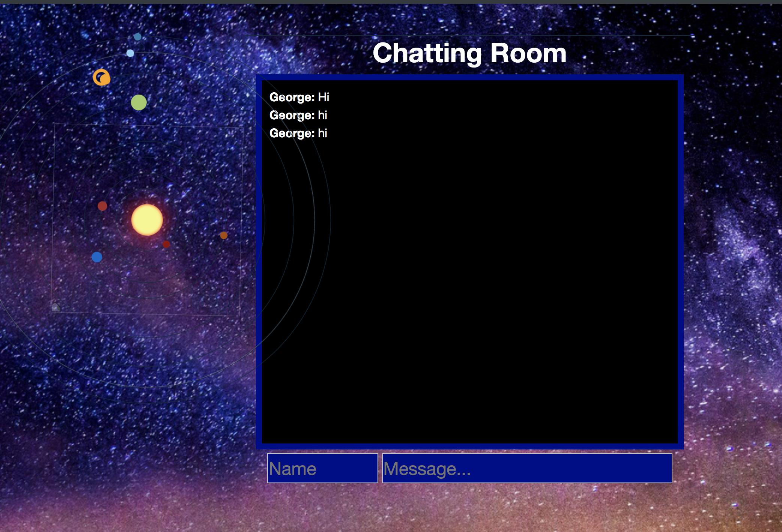Click the second "George: hi" message
This screenshot has width=782, height=532.
click(x=298, y=115)
